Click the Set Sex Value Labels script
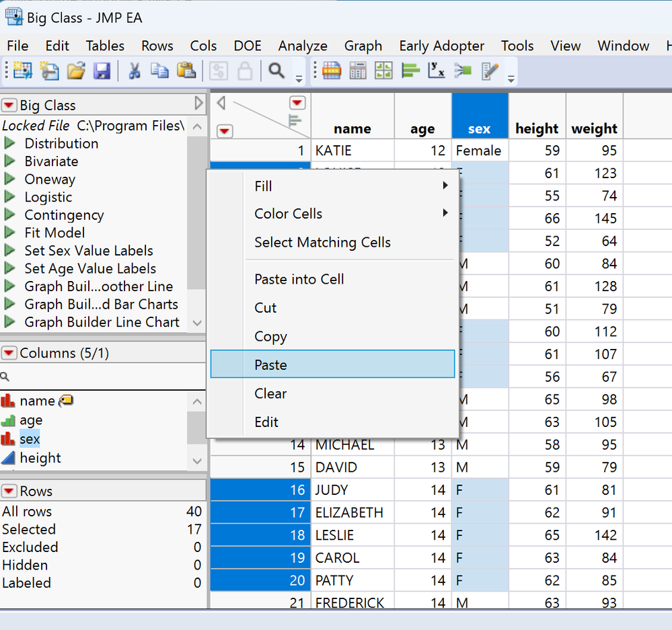This screenshot has width=672, height=630. tap(88, 251)
